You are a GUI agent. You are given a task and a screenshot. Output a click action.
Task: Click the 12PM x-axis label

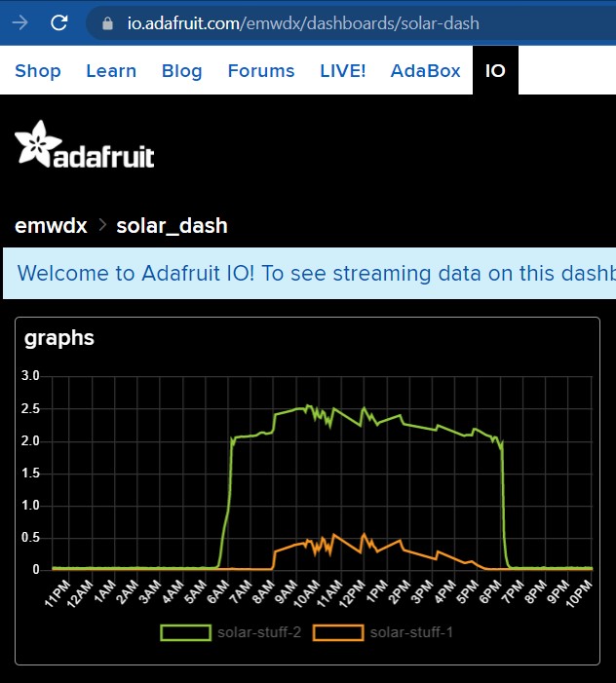click(x=353, y=594)
